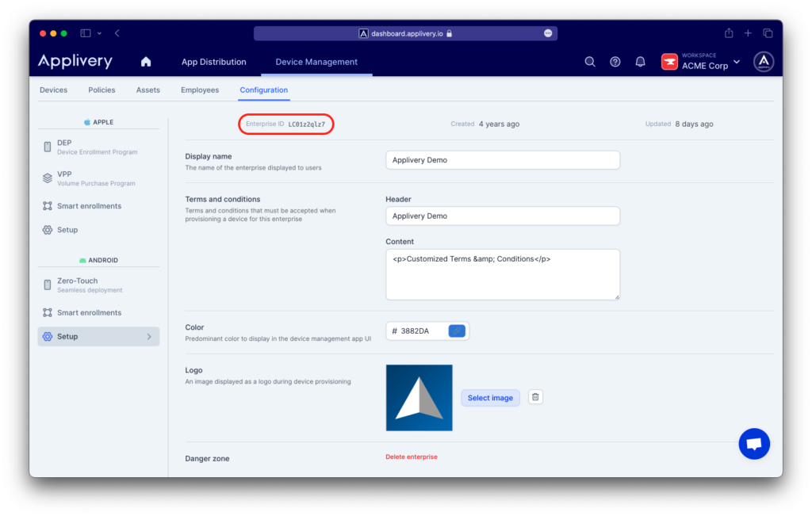The image size is (812, 516).
Task: Click the Terms Header input field
Action: (502, 216)
